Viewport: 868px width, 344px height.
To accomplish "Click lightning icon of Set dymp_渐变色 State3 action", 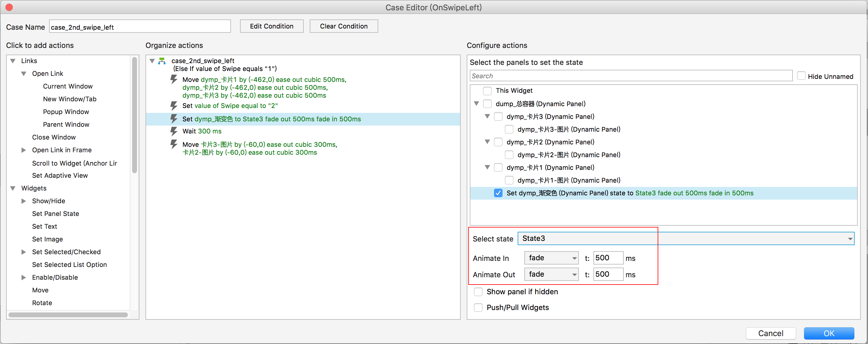I will click(174, 119).
